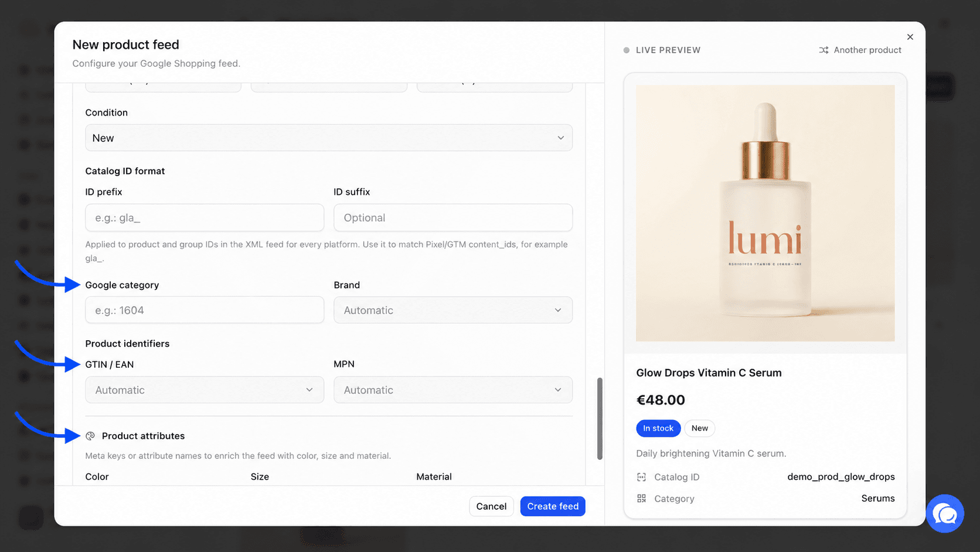Focus the ID prefix input field

coord(205,218)
